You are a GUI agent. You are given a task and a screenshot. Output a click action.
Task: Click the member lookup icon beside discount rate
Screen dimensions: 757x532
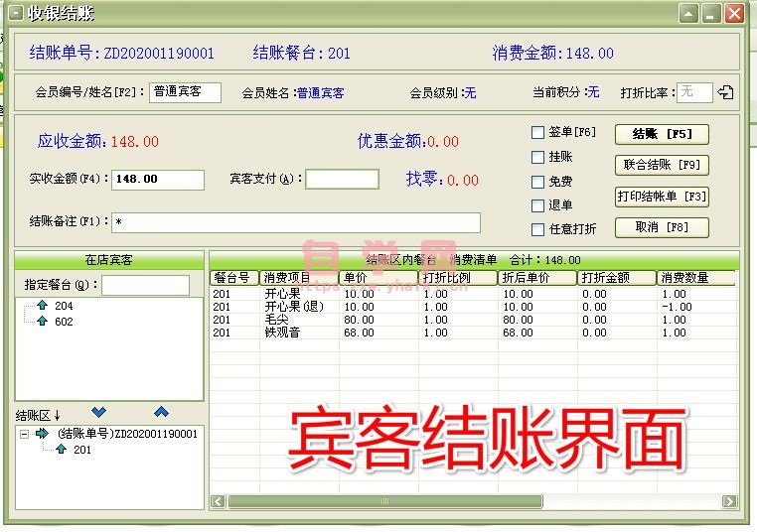pyautogui.click(x=725, y=93)
